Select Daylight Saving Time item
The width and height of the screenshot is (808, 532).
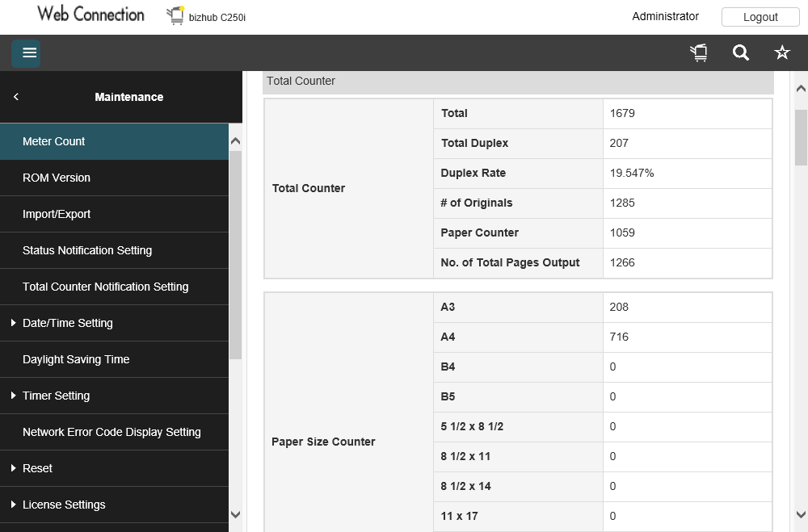115,359
